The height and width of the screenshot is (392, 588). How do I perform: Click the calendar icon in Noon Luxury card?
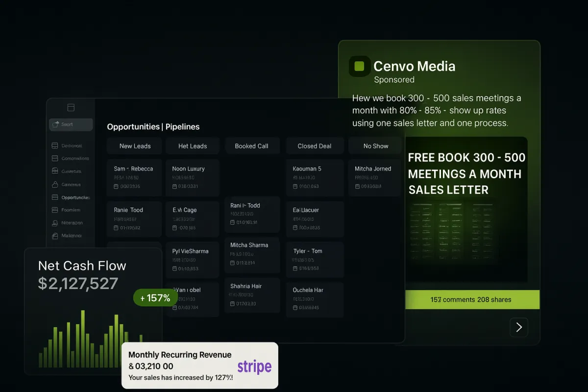[174, 186]
